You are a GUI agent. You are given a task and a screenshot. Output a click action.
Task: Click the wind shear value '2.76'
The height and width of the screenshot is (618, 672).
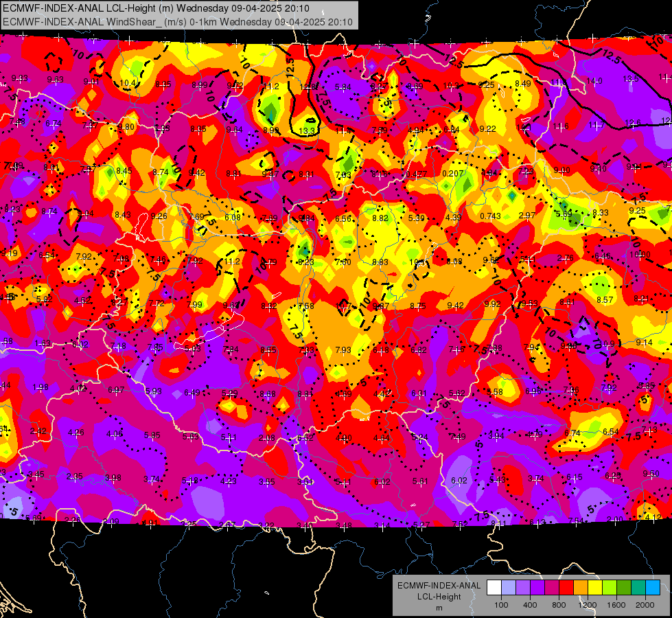566,257
